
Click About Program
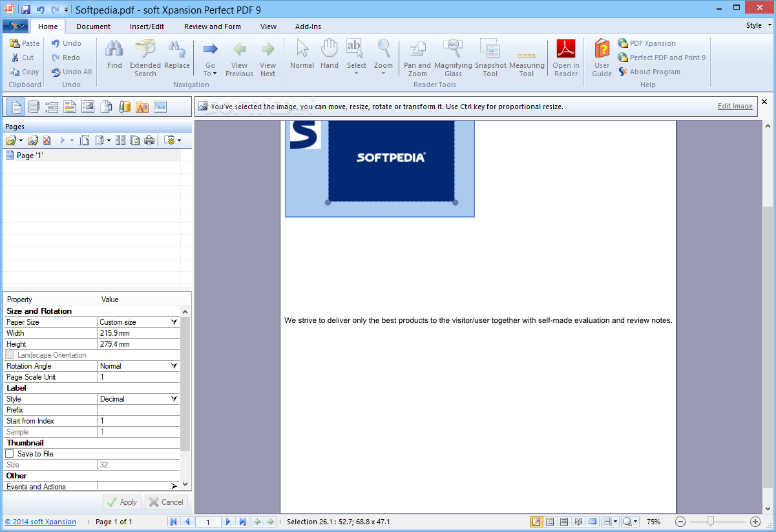649,72
